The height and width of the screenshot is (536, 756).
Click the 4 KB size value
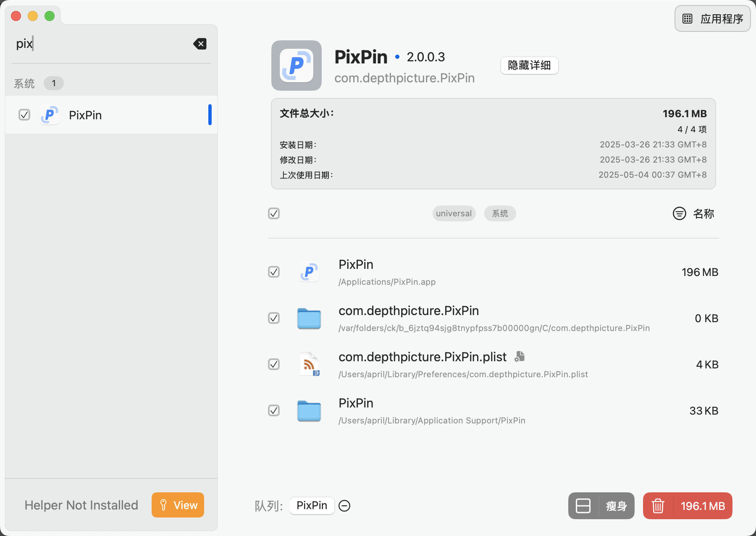707,365
